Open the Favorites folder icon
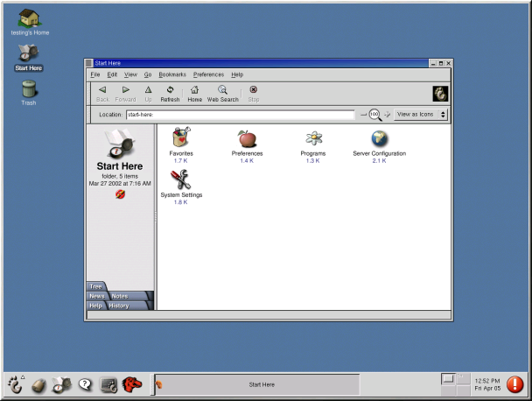This screenshot has width=532, height=401. tap(181, 138)
